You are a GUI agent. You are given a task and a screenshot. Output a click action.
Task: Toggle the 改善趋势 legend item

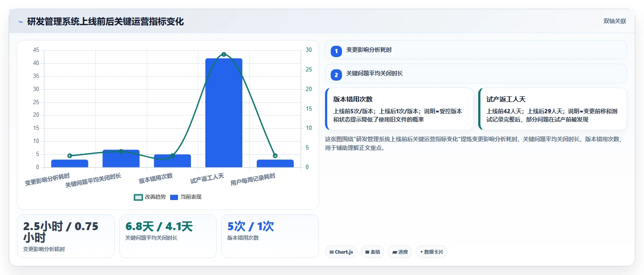point(150,197)
